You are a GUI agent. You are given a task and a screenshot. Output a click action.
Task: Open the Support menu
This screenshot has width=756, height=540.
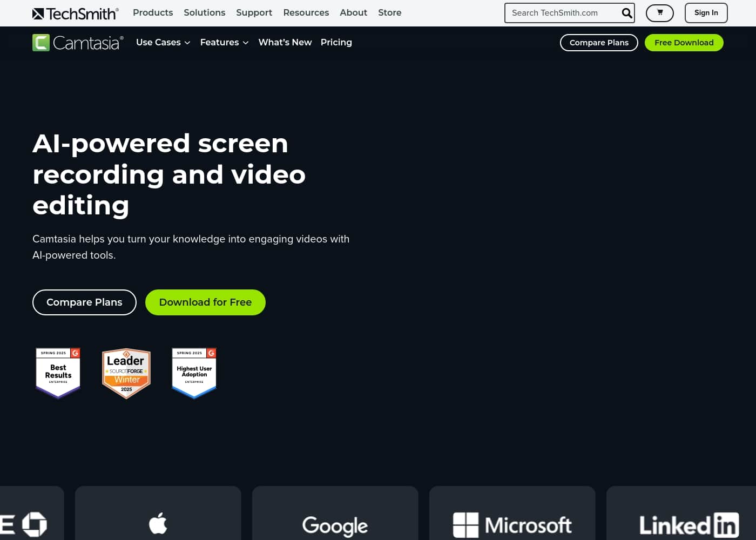[254, 12]
